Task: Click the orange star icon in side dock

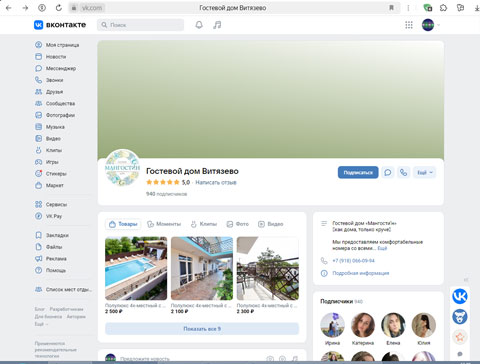Action: tap(460, 337)
